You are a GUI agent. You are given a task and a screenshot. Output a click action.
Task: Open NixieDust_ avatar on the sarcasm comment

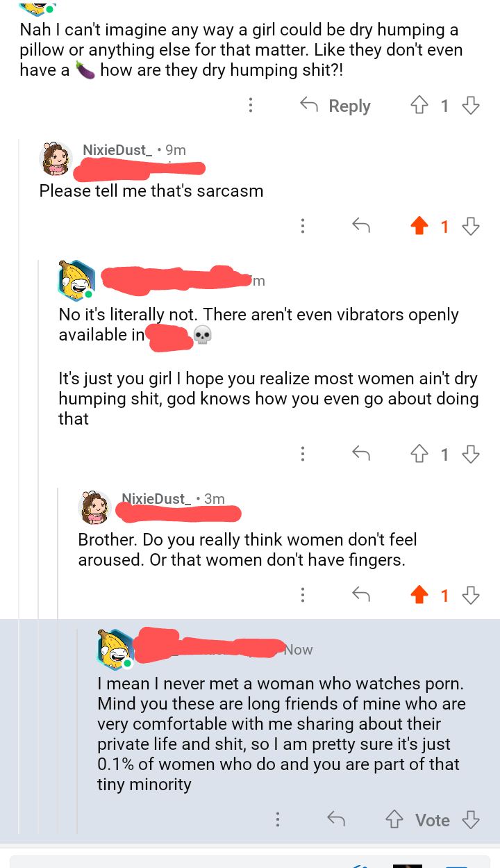tap(57, 158)
